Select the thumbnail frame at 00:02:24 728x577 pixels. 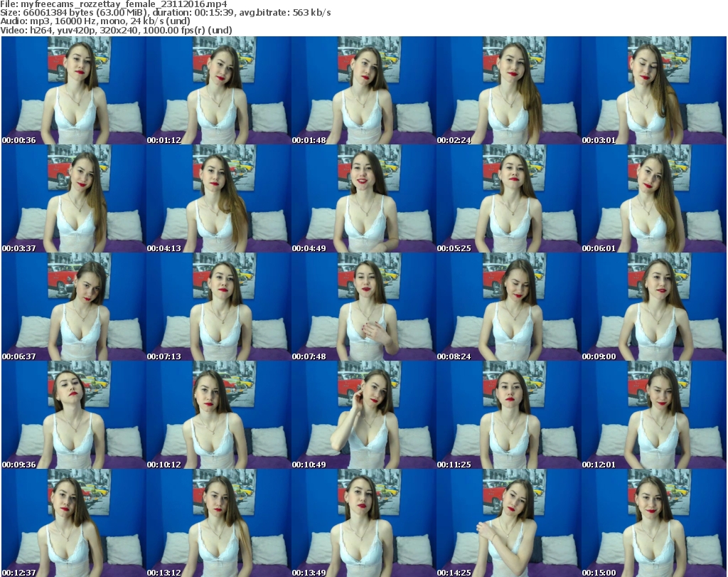tap(508, 90)
